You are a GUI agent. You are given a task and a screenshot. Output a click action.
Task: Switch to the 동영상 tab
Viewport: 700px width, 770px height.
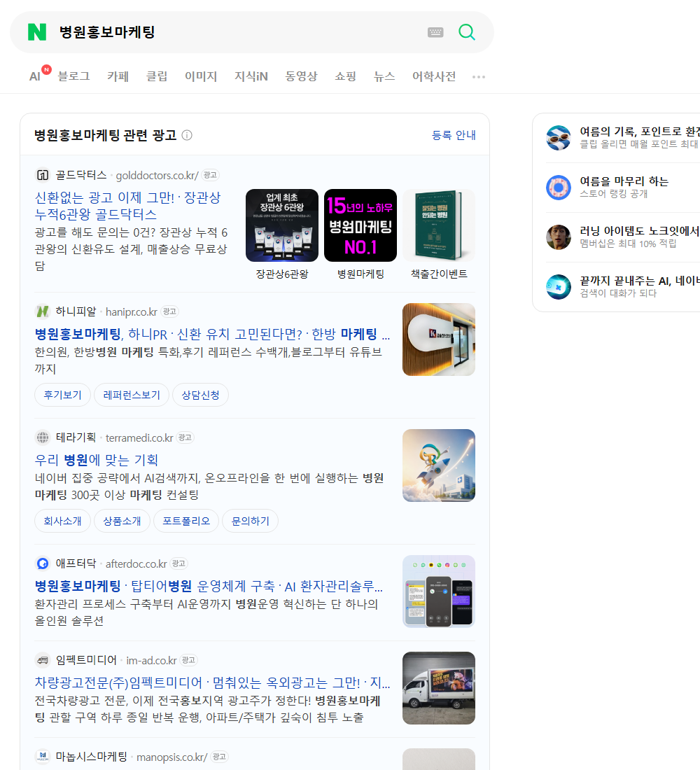(x=301, y=76)
